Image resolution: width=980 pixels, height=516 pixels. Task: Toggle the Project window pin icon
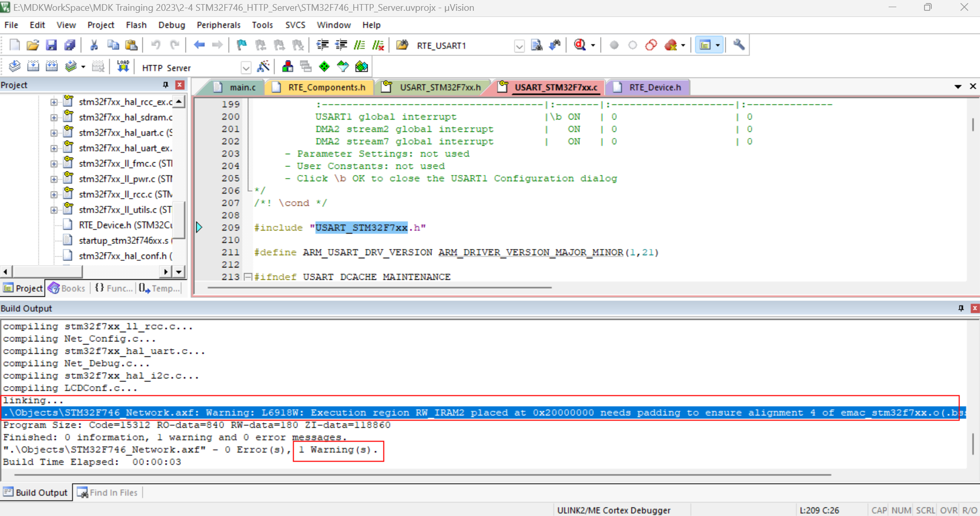pyautogui.click(x=165, y=85)
